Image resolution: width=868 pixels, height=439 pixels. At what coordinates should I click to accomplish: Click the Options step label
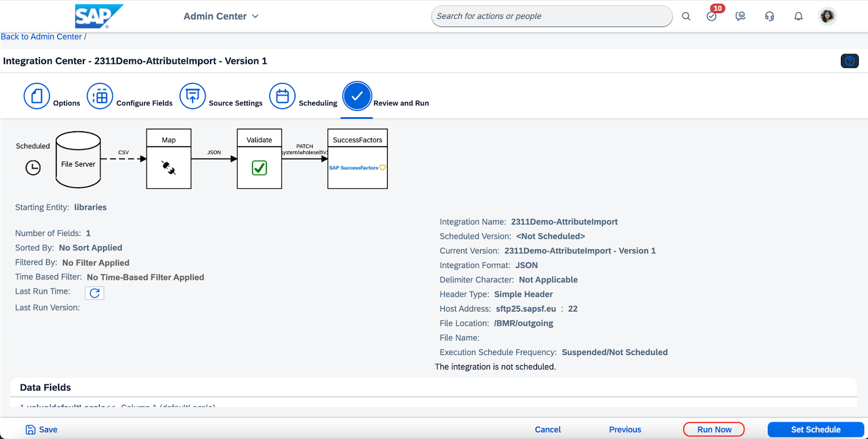67,103
